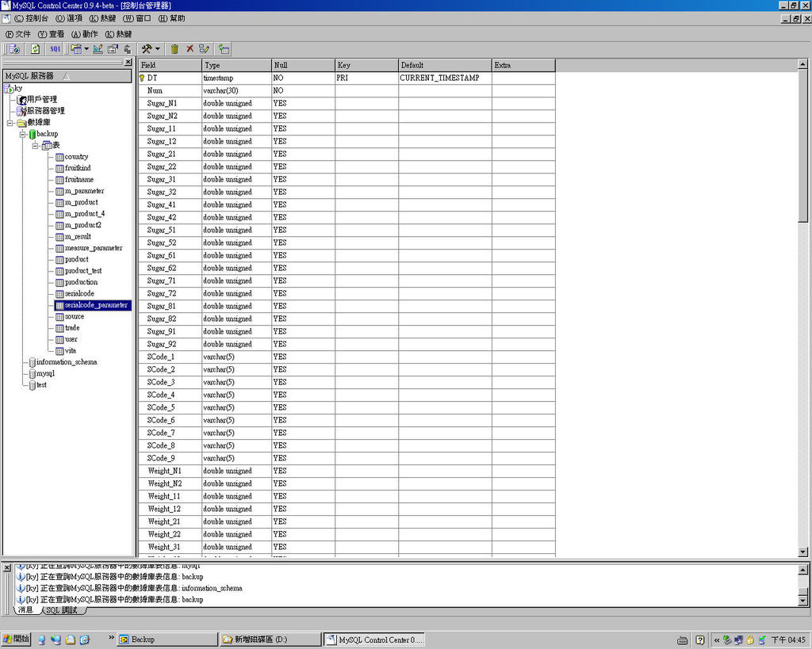Sort by the Type column header
The width and height of the screenshot is (812, 649).
[x=236, y=65]
